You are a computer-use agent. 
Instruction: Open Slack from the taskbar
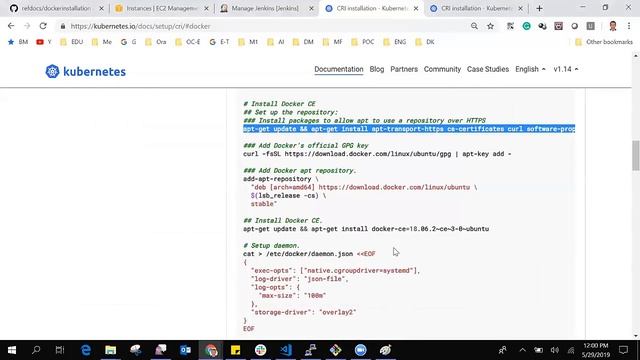point(260,350)
